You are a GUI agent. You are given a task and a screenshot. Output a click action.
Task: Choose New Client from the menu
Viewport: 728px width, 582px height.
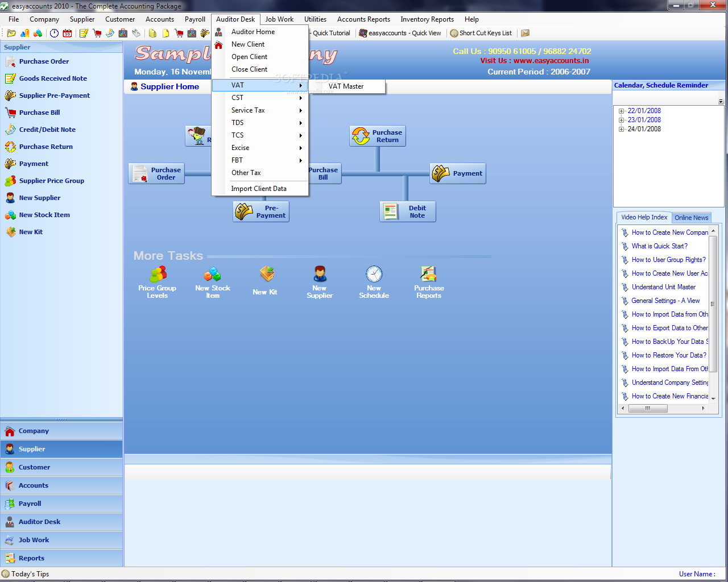coord(260,44)
